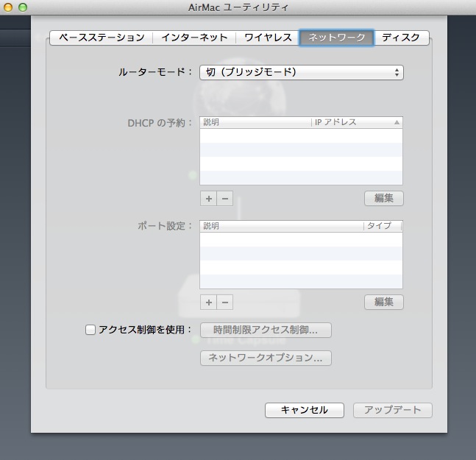476x460 pixels.
Task: Add a port setting with plus button
Action: (x=208, y=302)
